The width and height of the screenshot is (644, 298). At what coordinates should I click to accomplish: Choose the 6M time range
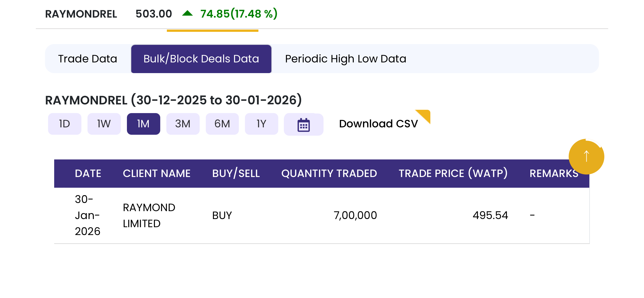click(x=222, y=124)
